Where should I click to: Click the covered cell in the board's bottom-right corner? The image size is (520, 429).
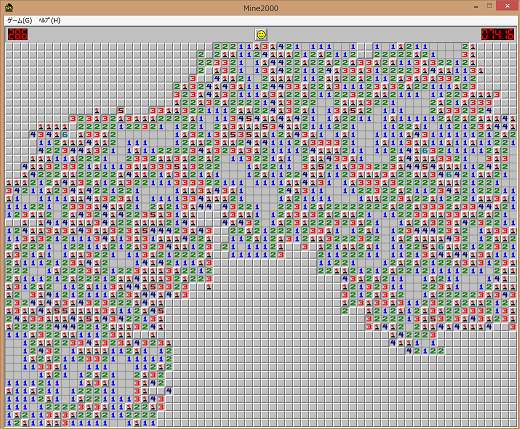tap(513, 423)
